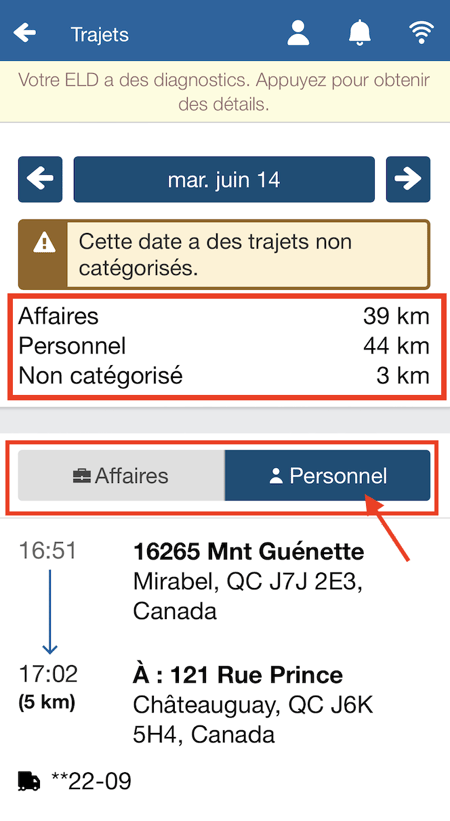Tap uncategorized trips warning message
The width and height of the screenshot is (450, 821).
pos(224,254)
